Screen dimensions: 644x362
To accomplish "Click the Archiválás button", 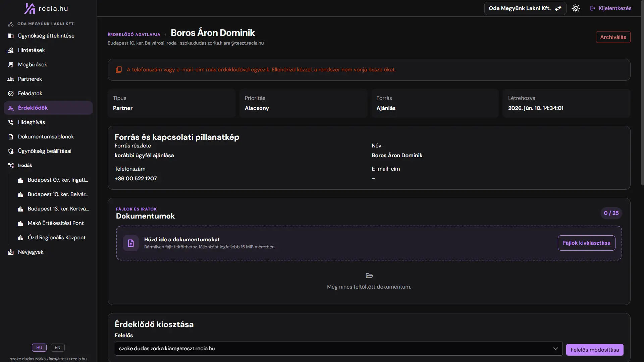I will click(613, 37).
